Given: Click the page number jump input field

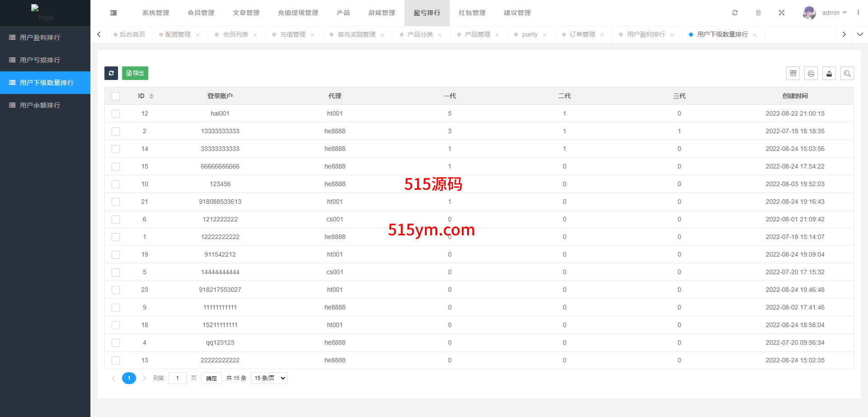Looking at the screenshot, I should [x=178, y=378].
